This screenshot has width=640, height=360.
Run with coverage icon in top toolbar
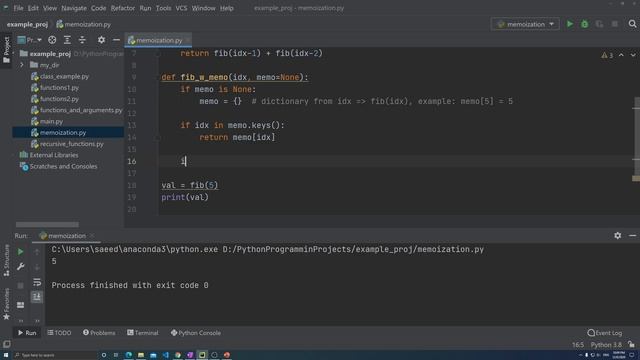(x=599, y=24)
